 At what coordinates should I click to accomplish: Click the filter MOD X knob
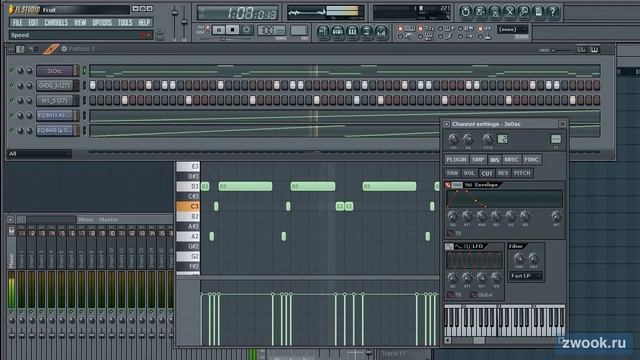(519, 258)
